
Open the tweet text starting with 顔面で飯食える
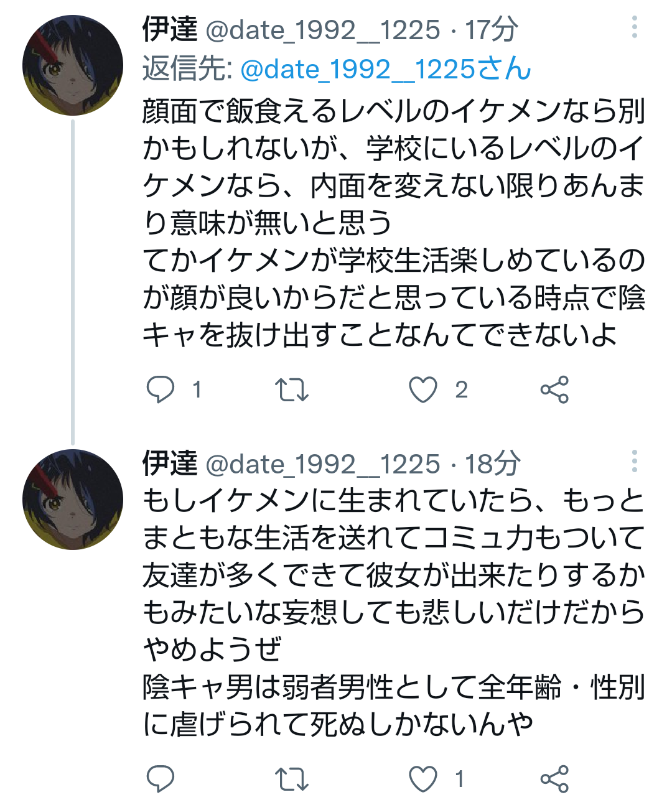click(x=393, y=223)
